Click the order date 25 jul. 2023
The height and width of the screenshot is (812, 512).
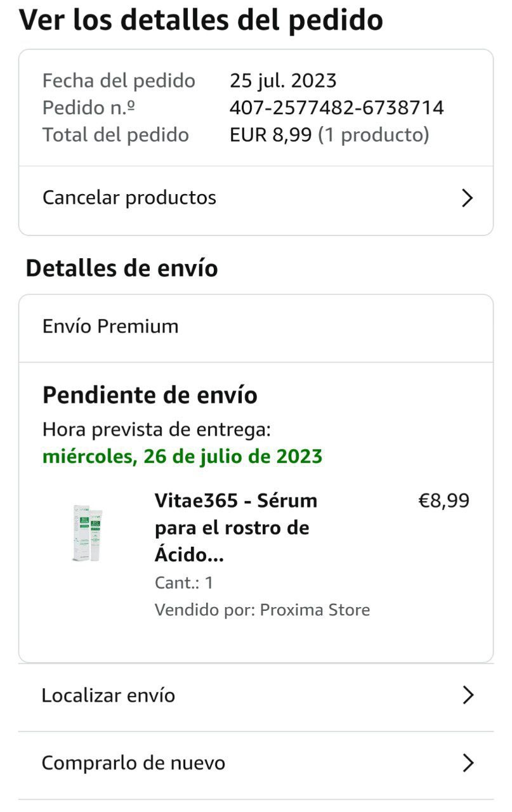click(283, 81)
